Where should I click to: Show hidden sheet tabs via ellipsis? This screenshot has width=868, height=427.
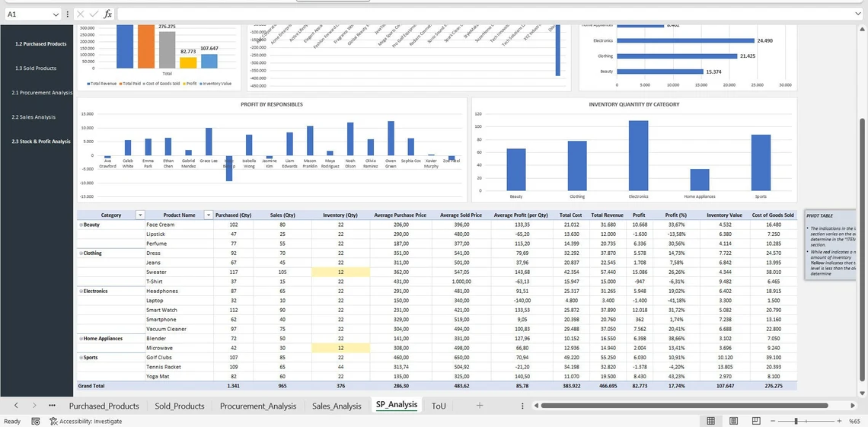point(52,406)
